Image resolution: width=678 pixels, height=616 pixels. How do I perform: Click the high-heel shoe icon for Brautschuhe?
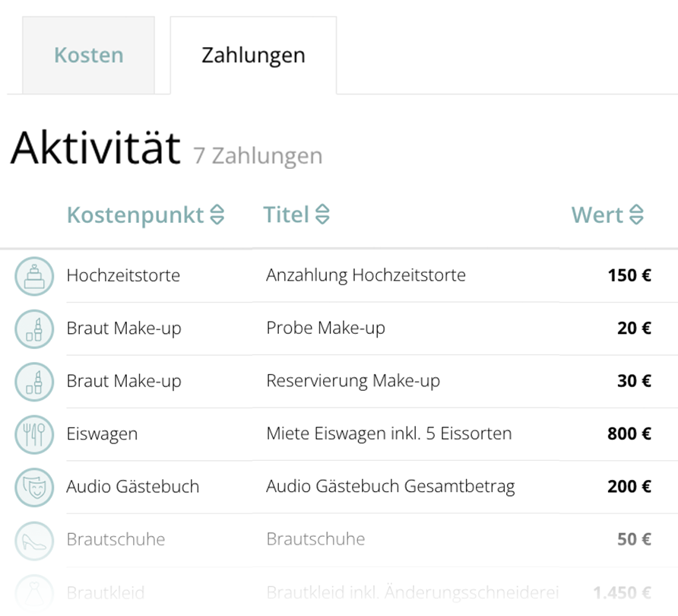[x=34, y=541]
